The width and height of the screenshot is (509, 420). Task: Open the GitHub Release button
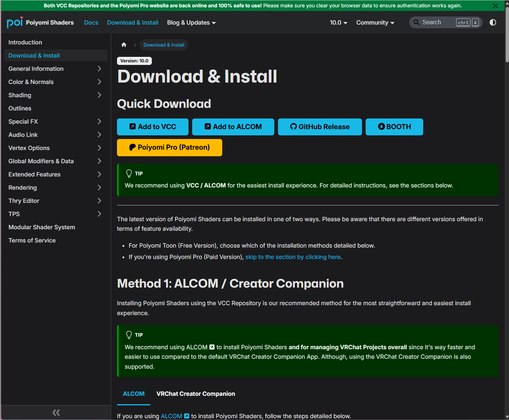click(x=320, y=127)
